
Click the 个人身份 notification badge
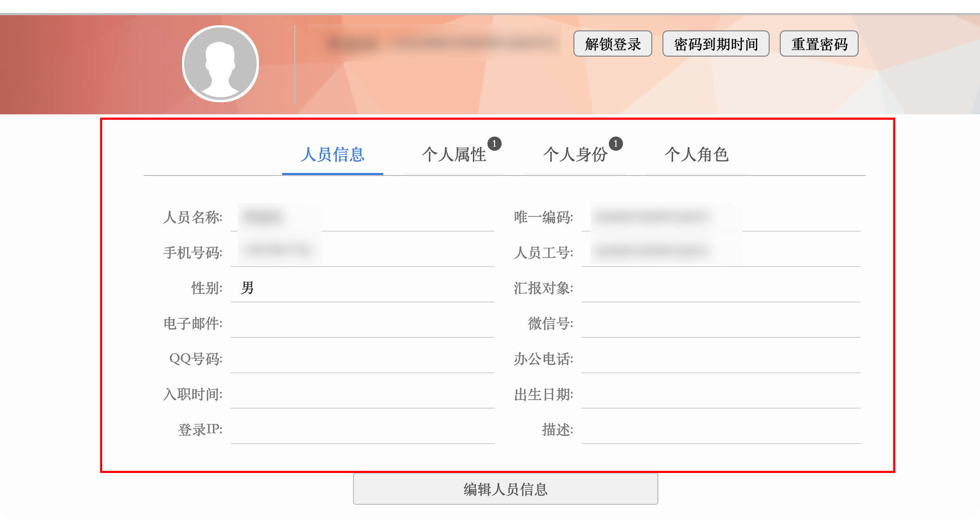click(615, 144)
